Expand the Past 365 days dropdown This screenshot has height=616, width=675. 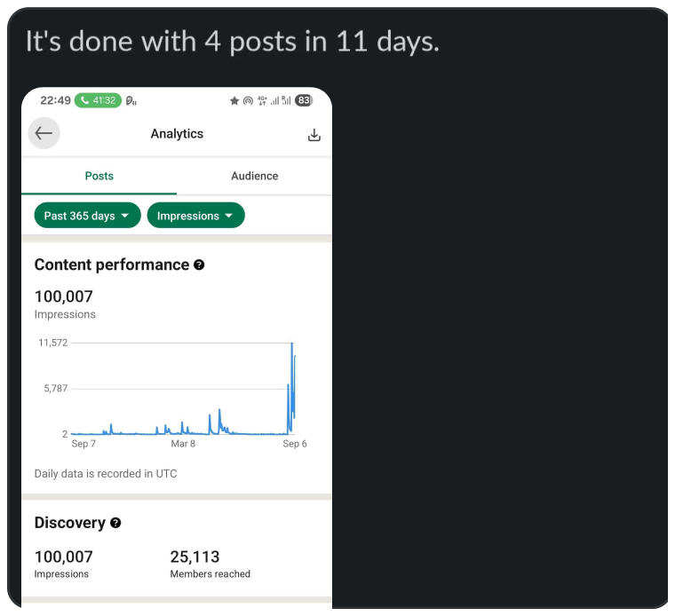[87, 216]
